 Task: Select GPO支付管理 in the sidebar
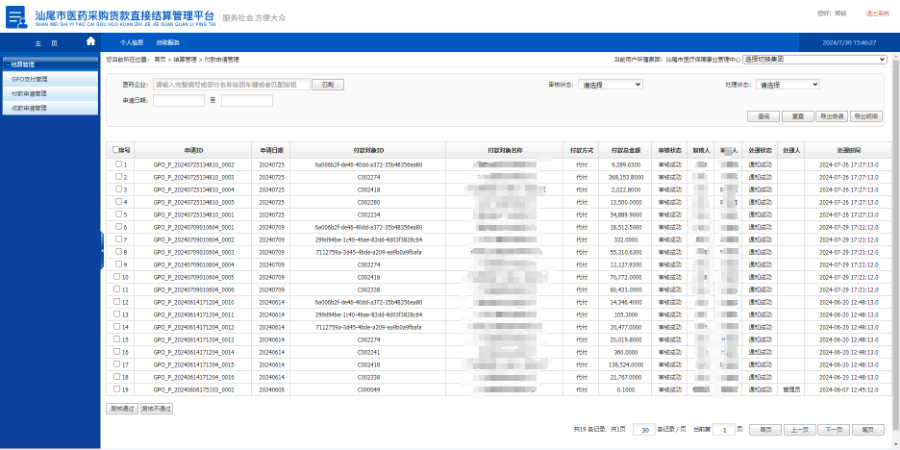pos(29,78)
